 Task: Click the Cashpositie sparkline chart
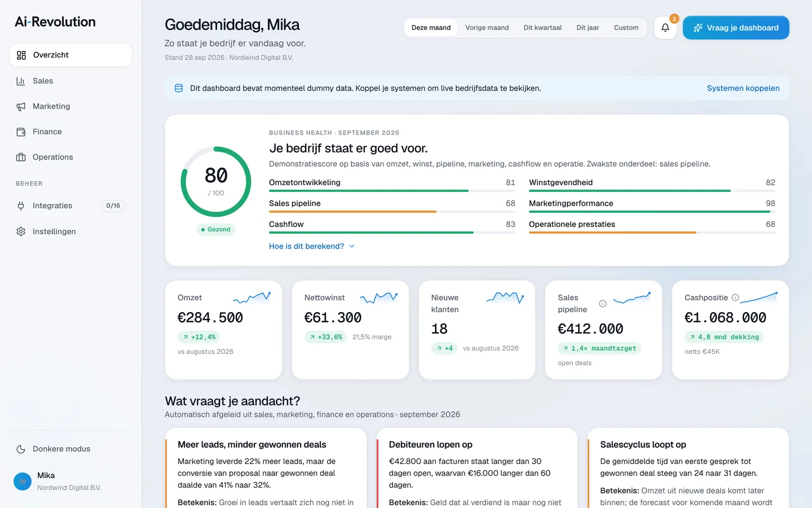coord(759,297)
